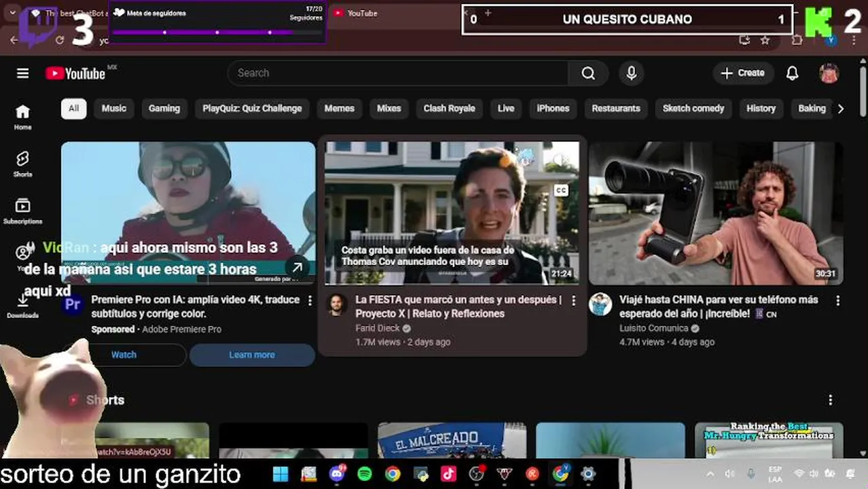Click the Create button
The height and width of the screenshot is (489, 868).
tap(743, 73)
